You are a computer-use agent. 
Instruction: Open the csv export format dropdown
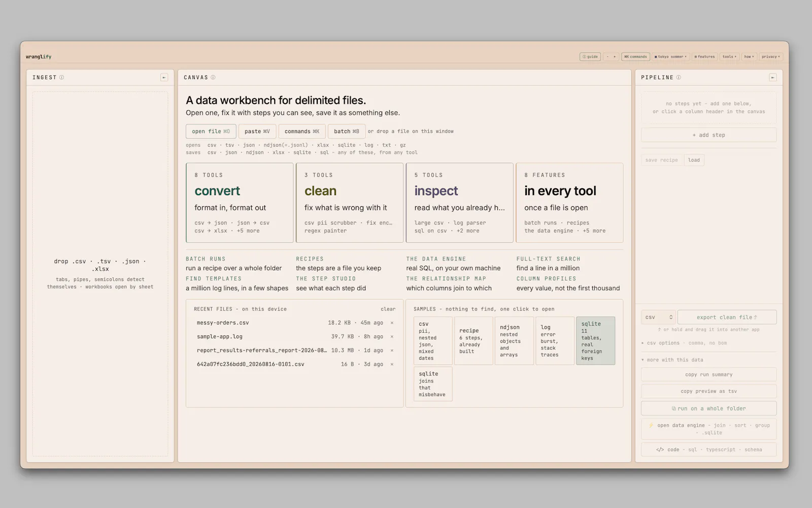point(658,317)
